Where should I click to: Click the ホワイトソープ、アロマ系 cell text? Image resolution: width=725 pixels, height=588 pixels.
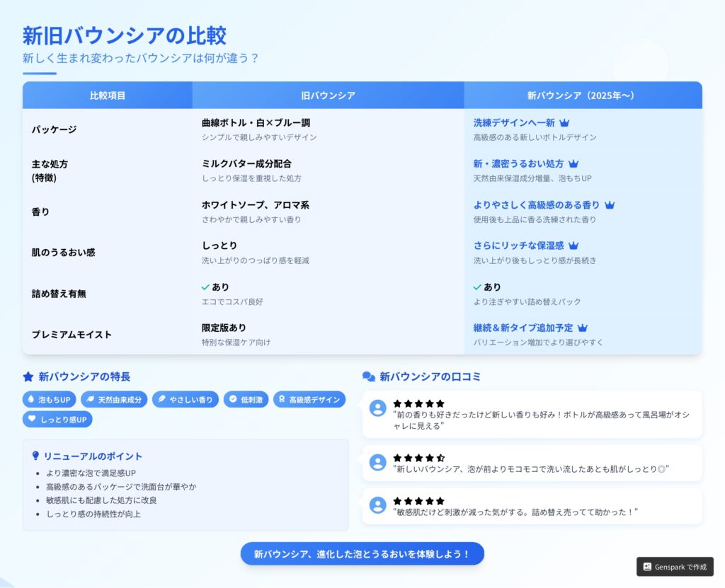pos(255,204)
